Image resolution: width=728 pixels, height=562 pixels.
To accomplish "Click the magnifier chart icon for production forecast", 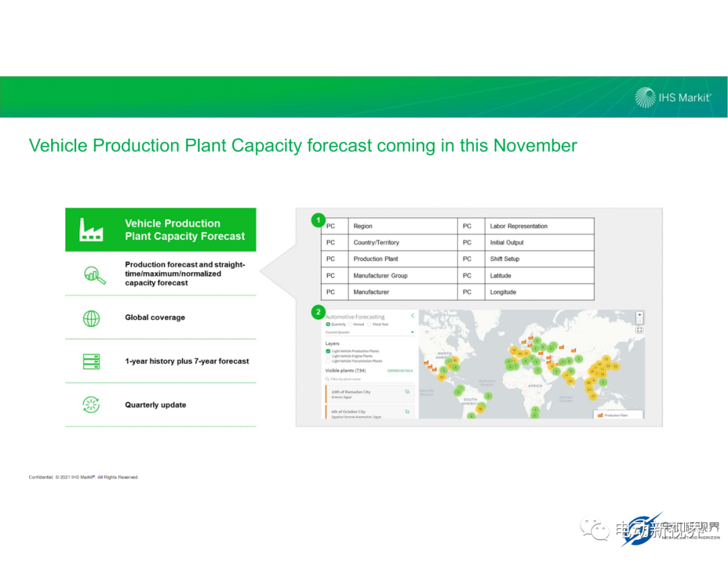I will click(x=95, y=275).
